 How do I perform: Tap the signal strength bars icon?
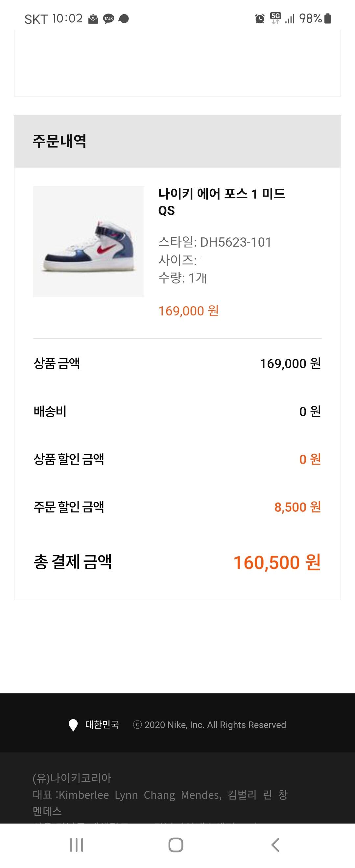[290, 19]
